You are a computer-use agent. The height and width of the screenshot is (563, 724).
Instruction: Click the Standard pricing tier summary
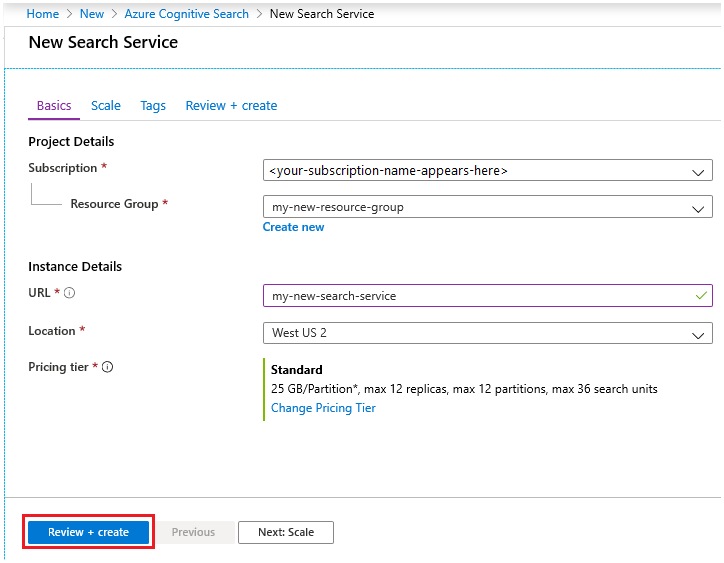(297, 370)
